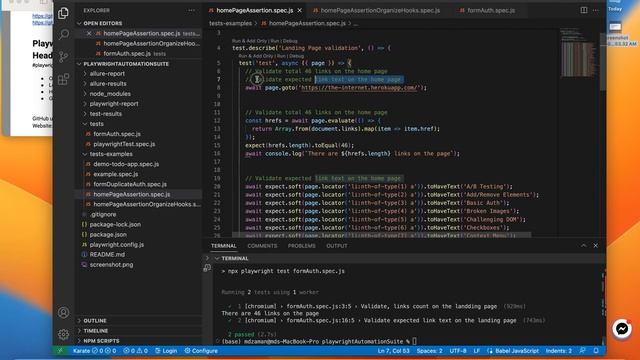Screen dimensions: 640x360
Task: Open screenshot.png file
Action: (139, 264)
